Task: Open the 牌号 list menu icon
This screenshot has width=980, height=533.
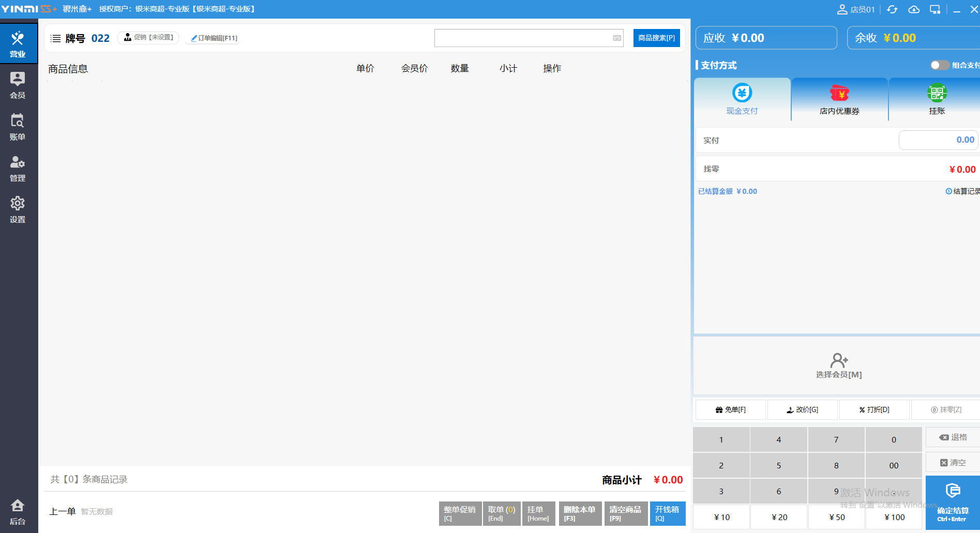Action: (x=55, y=38)
